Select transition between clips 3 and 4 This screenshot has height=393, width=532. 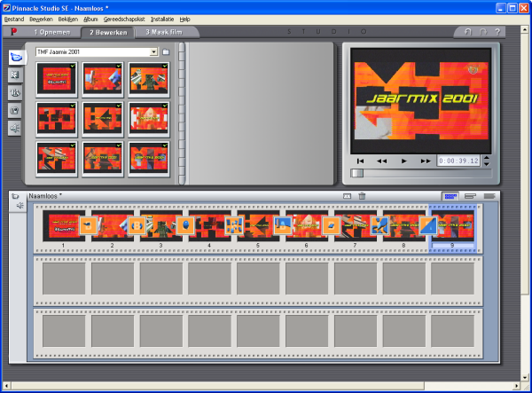click(x=185, y=225)
